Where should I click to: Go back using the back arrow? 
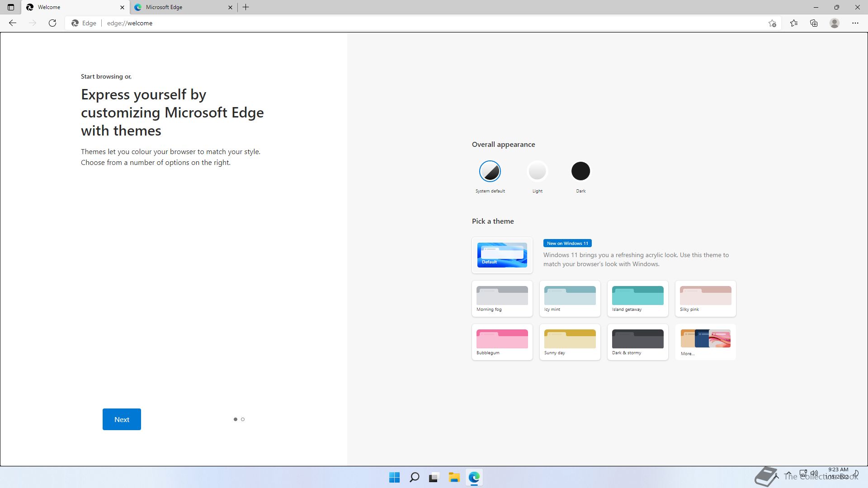13,23
